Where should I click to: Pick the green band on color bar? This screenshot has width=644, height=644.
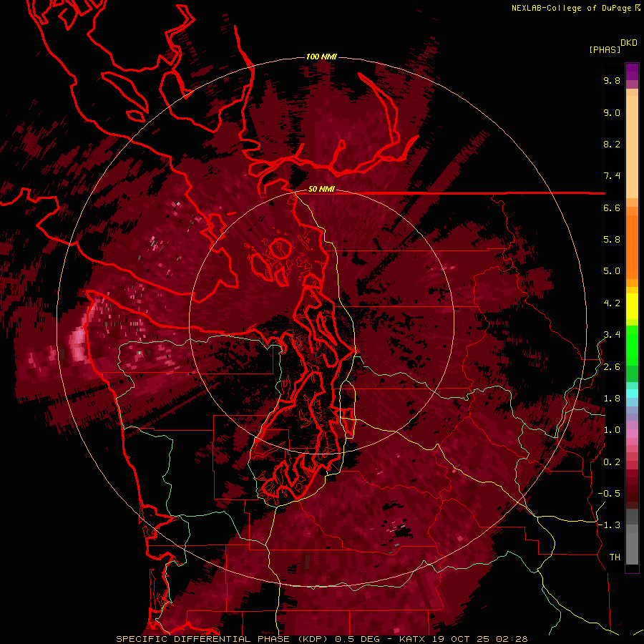(632, 346)
